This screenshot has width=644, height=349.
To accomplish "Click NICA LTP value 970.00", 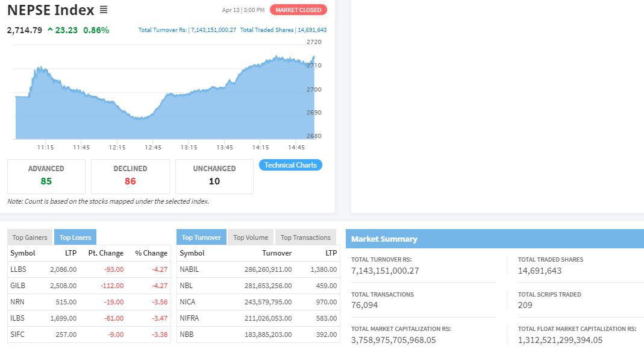I will pyautogui.click(x=327, y=302).
